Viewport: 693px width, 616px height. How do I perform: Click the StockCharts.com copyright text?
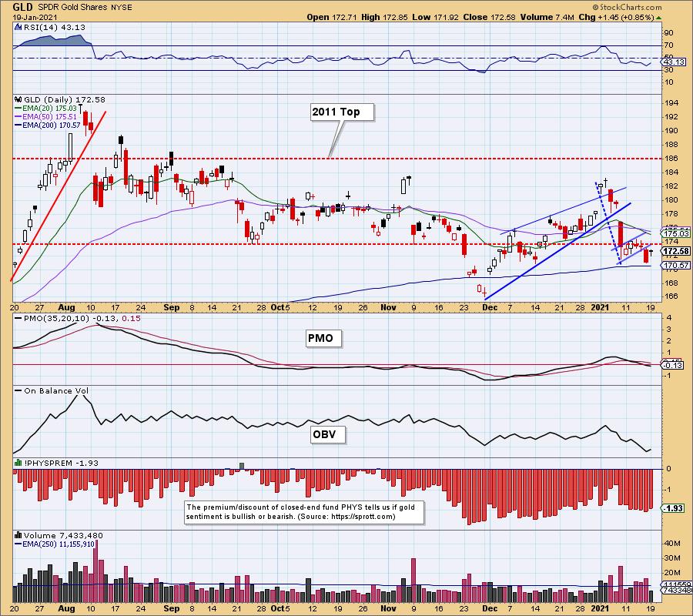pyautogui.click(x=627, y=7)
